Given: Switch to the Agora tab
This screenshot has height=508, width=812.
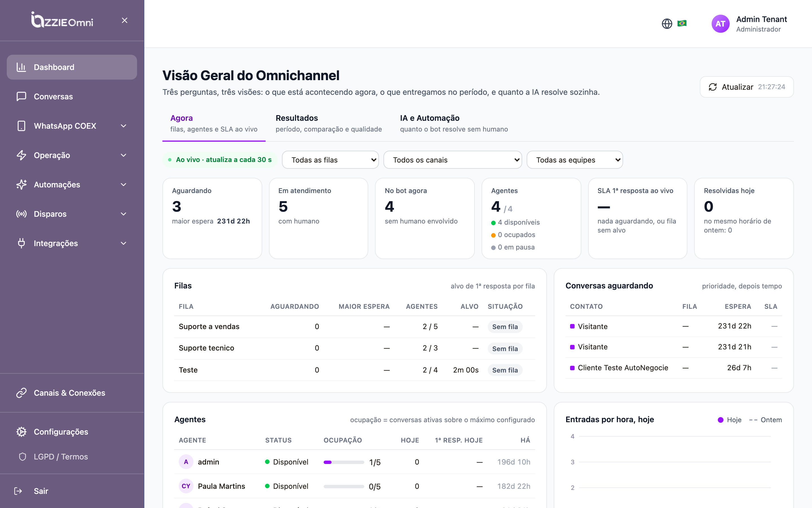Looking at the screenshot, I should pos(214,123).
